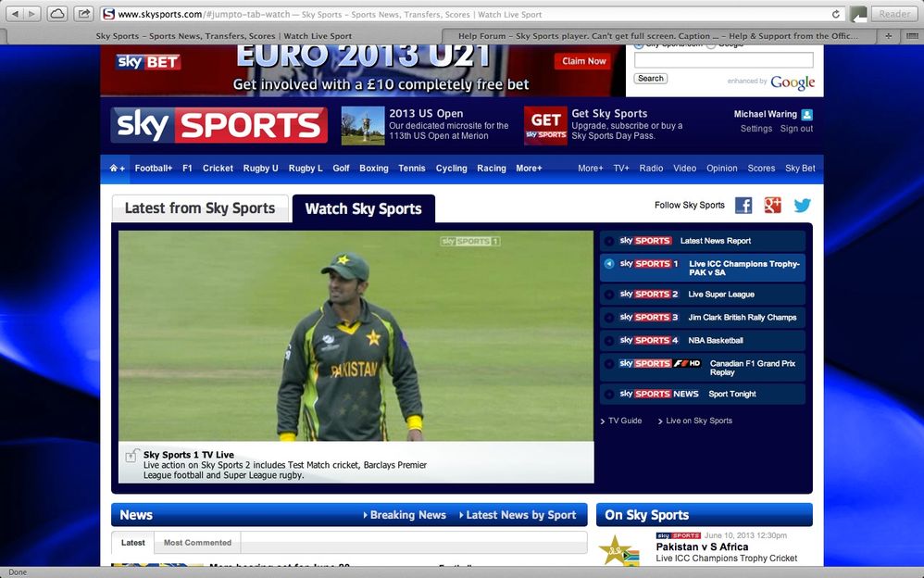Select Sky Sports 4 NBA Basketball channel
924x578 pixels.
pyautogui.click(x=703, y=340)
